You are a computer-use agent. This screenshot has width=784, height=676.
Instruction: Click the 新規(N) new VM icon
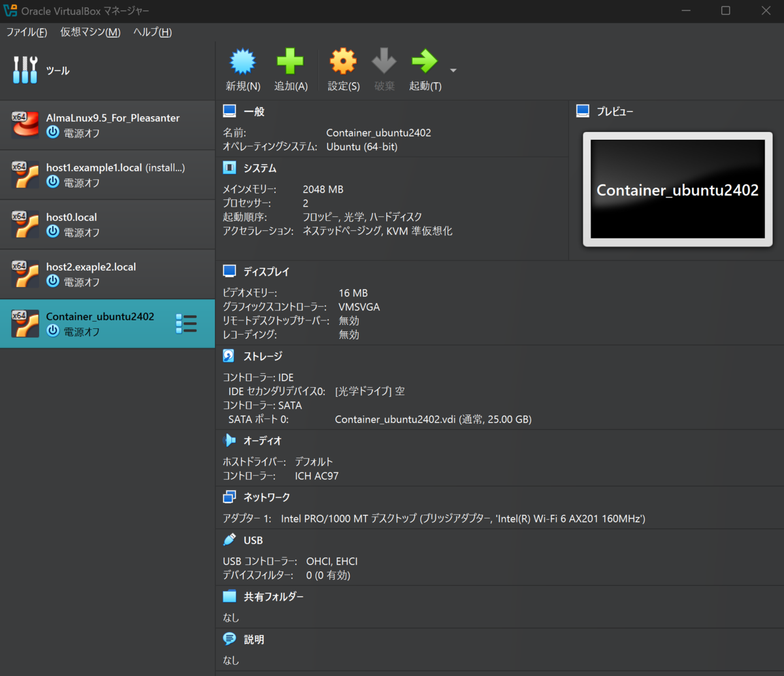(242, 61)
